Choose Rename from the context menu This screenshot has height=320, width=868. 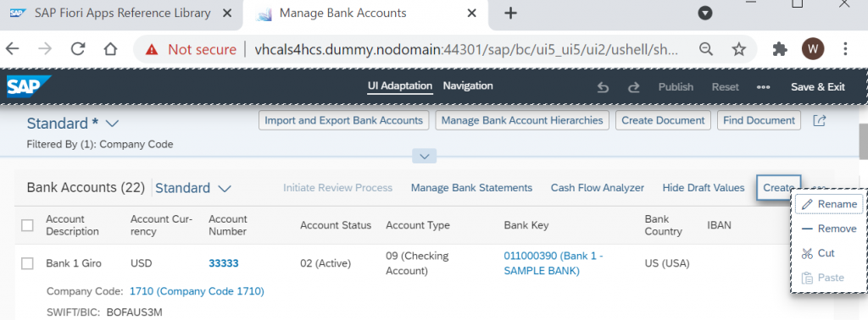(829, 204)
